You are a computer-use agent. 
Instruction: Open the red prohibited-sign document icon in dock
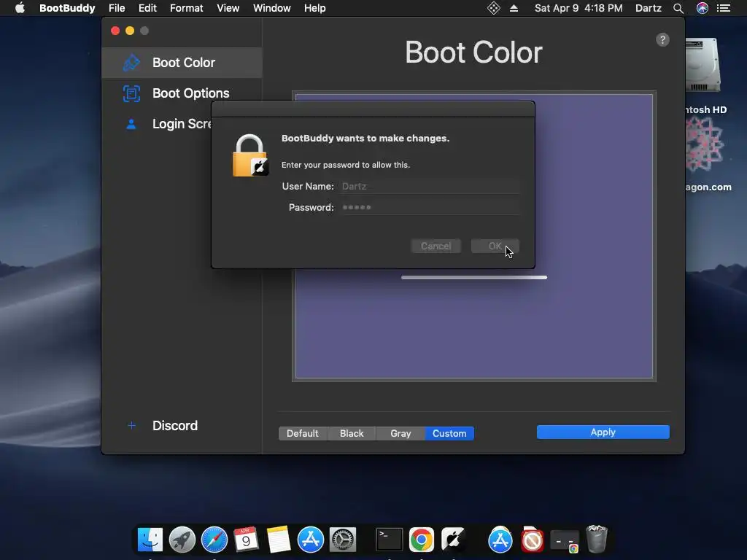[x=532, y=540]
